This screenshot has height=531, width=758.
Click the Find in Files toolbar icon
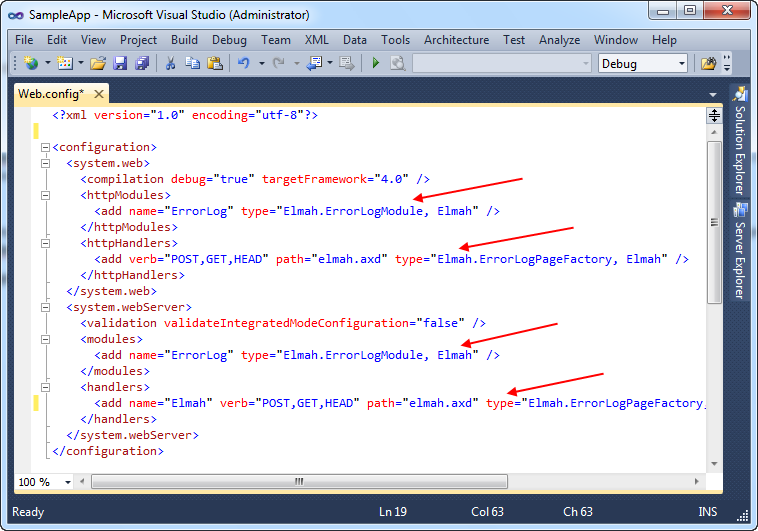pos(397,63)
